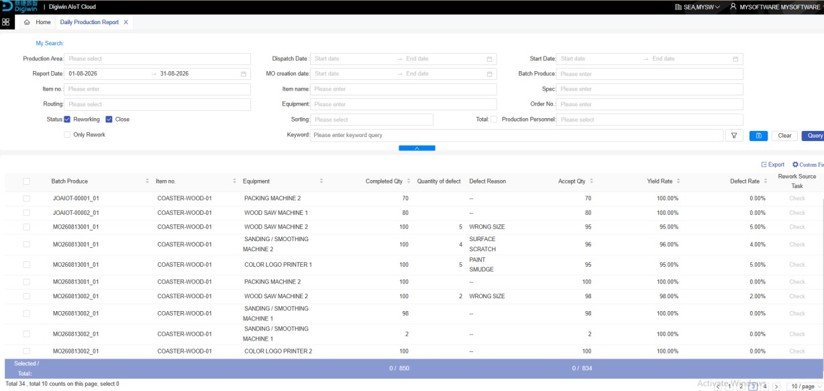Sort by Yield Rate column
Viewport: 824px width, 391px height.
pyautogui.click(x=678, y=181)
